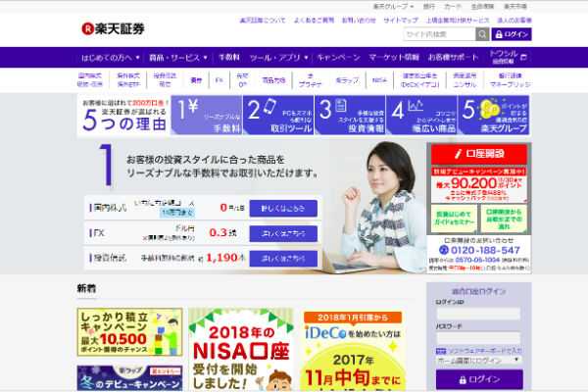The width and height of the screenshot is (588, 392).
Task: Open reason 3 投資情報 tile
Action: click(350, 116)
